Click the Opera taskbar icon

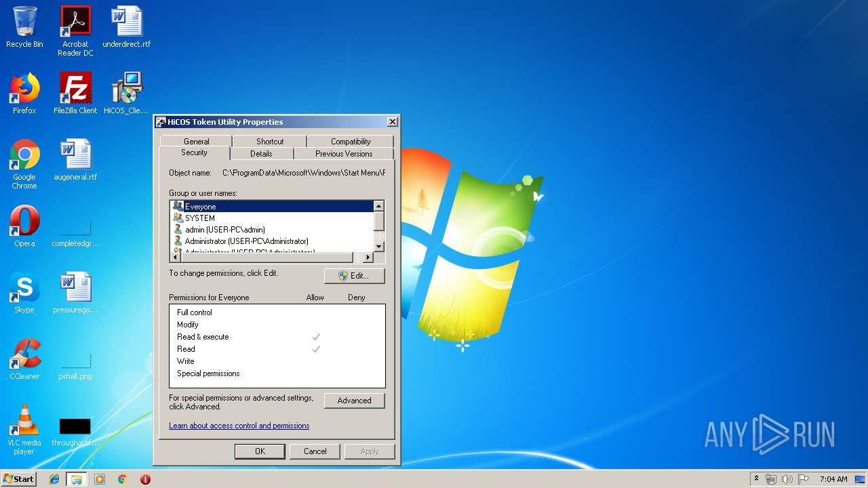(145, 479)
